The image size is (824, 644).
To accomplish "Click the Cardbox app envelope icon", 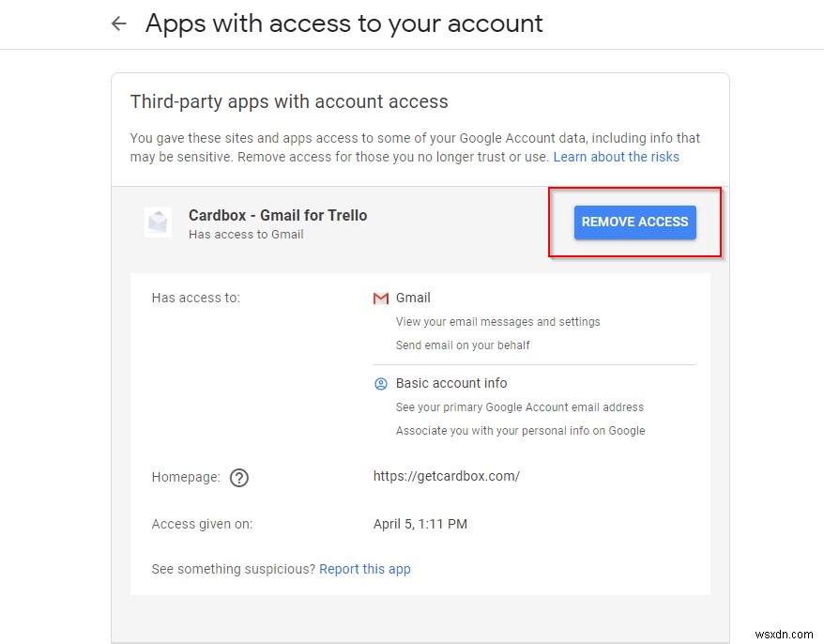I will point(158,222).
